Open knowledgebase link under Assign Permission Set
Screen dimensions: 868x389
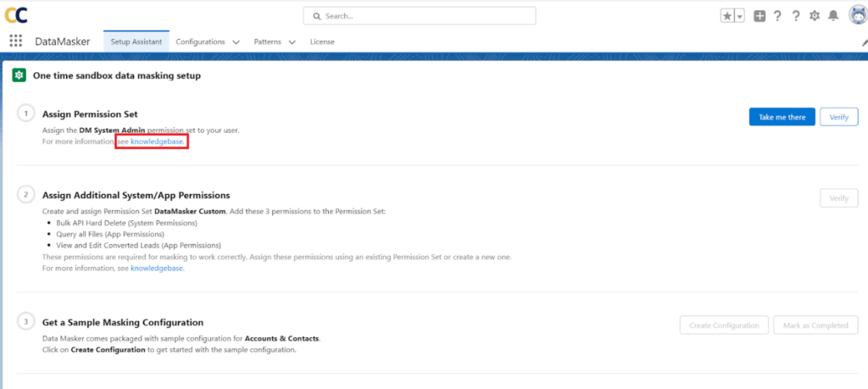pyautogui.click(x=158, y=142)
